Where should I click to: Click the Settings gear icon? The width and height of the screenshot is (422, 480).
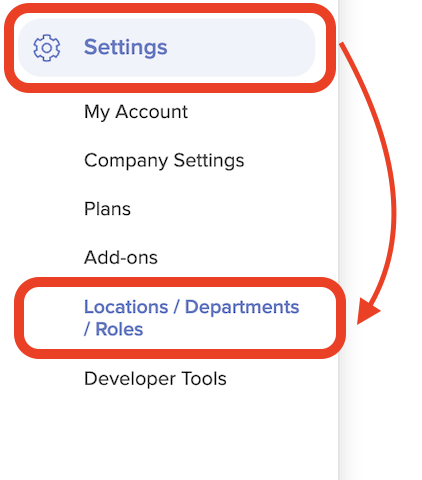coord(47,48)
